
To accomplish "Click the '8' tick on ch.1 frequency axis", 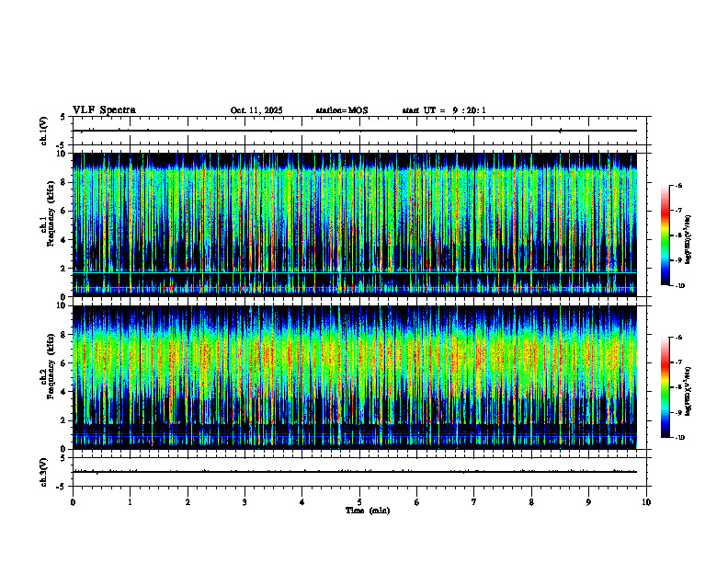I will click(64, 182).
